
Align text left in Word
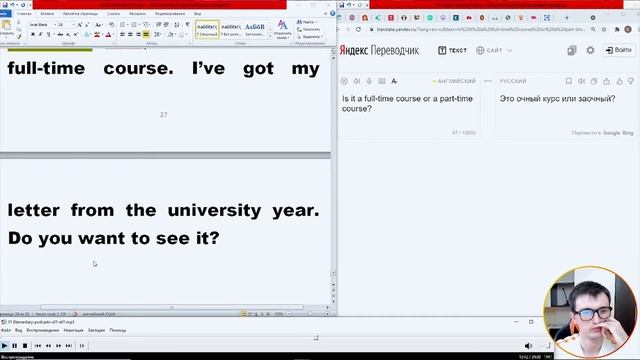[x=122, y=34]
